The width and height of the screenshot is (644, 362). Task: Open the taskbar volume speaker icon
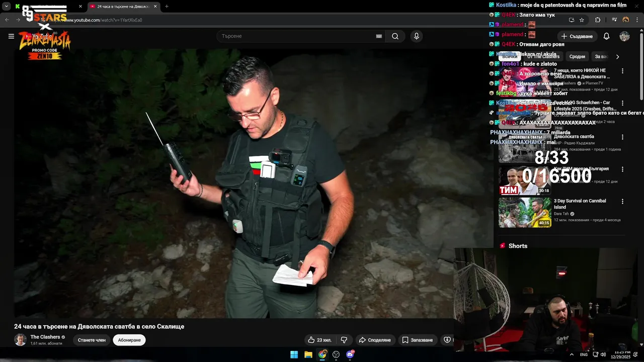(x=603, y=354)
